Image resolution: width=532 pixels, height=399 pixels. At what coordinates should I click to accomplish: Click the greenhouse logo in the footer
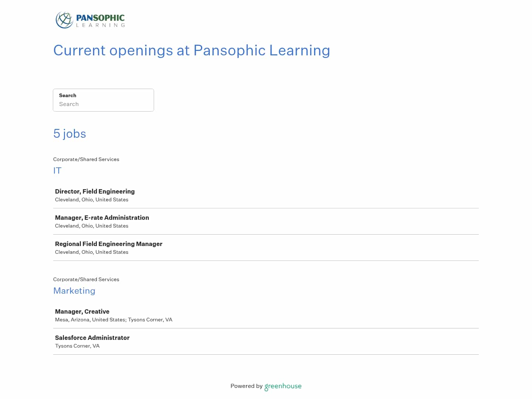click(x=283, y=386)
